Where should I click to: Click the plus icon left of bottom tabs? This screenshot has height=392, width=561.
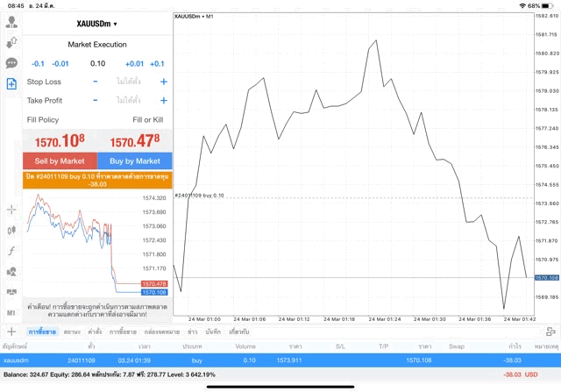tap(11, 331)
